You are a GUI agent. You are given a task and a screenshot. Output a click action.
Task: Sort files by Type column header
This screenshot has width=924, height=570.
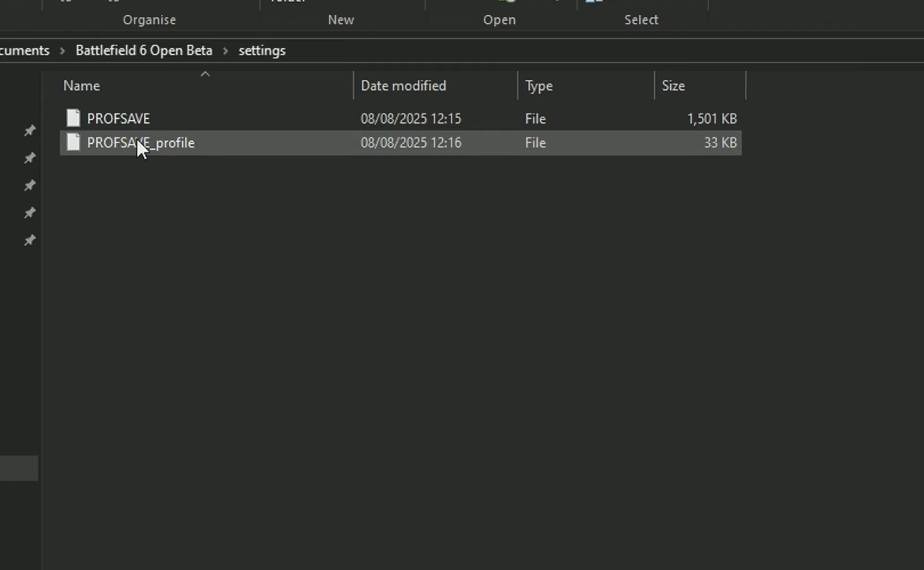pyautogui.click(x=539, y=86)
